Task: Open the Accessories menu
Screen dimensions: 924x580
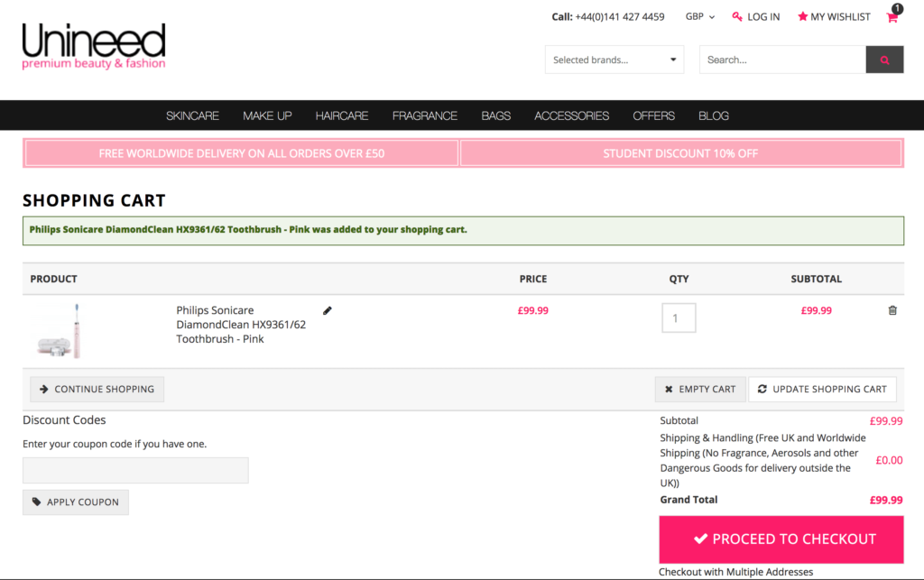Action: click(x=571, y=116)
